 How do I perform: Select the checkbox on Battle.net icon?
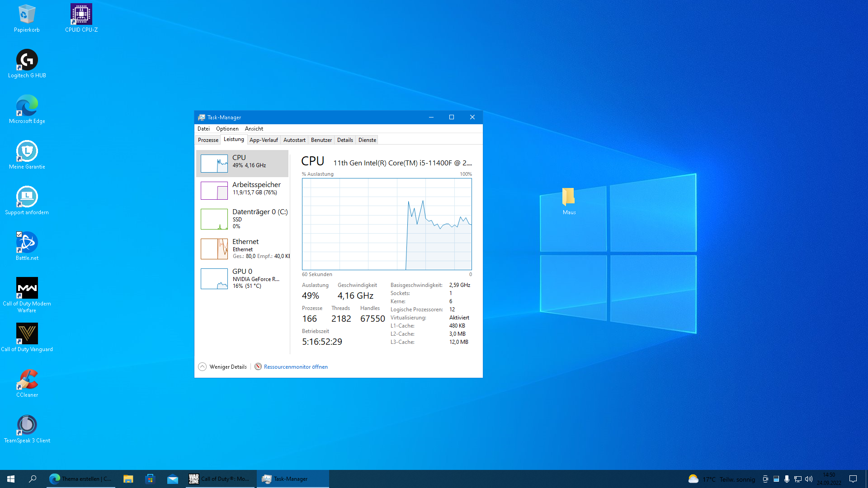click(x=19, y=234)
